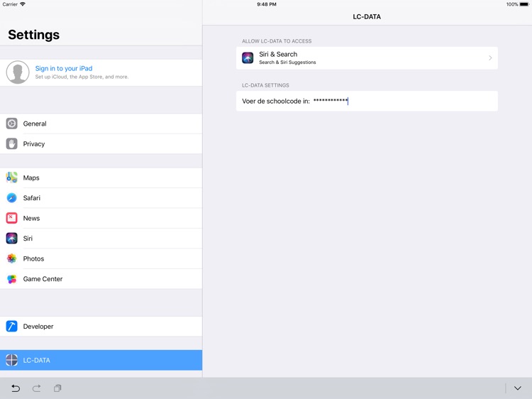Click the Safari compass icon
This screenshot has height=399, width=532.
pos(11,197)
